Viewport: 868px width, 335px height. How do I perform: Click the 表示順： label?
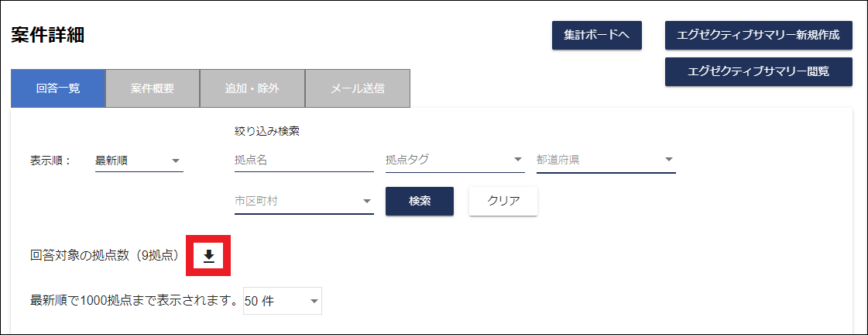(x=51, y=161)
